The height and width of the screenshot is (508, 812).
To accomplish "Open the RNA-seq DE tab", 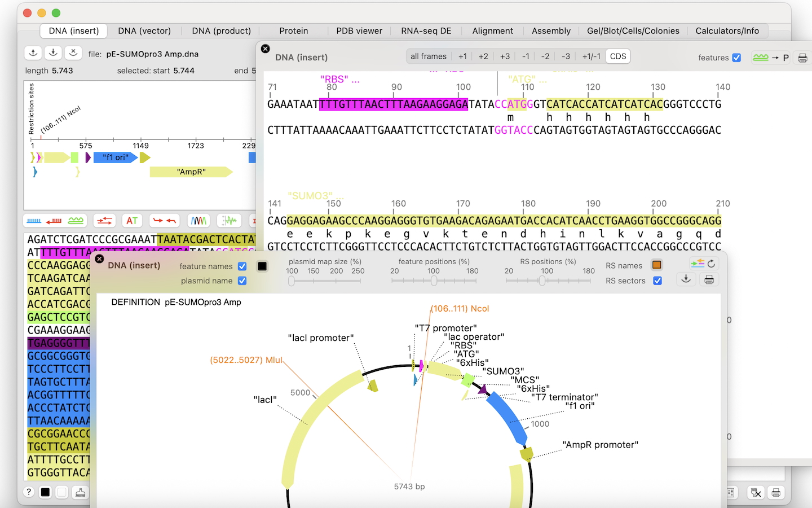I will (x=426, y=31).
